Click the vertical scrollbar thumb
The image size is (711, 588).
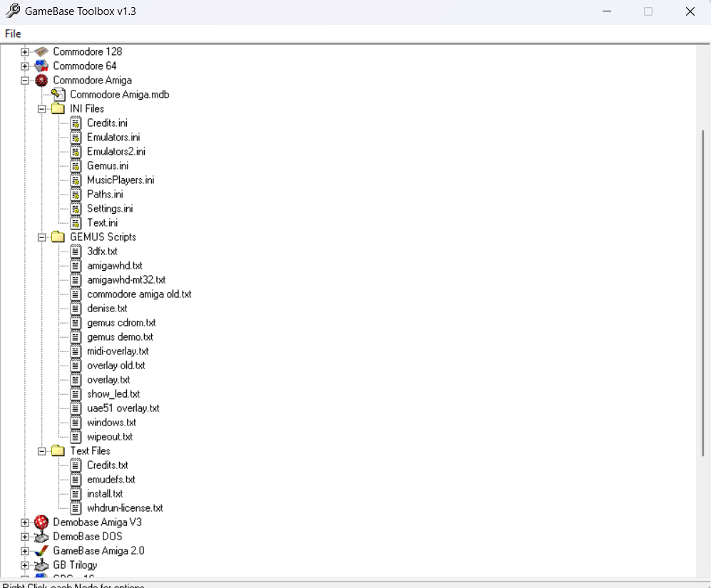point(703,293)
